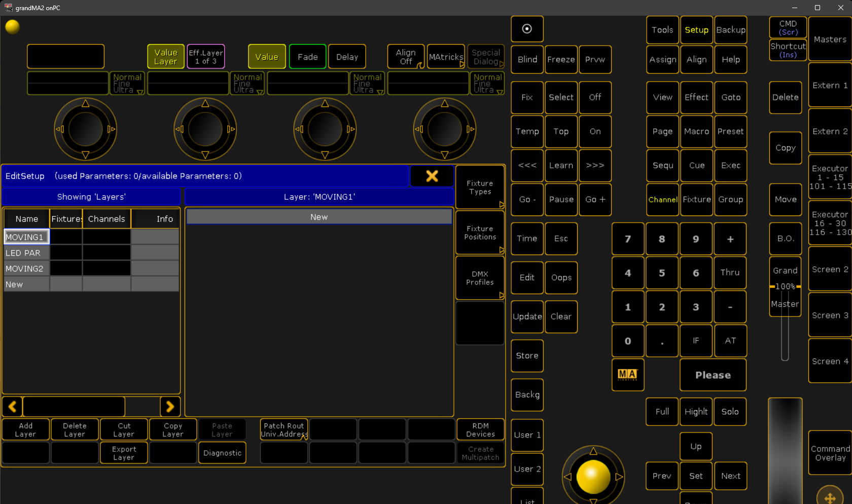Click the Add Layer button
852x504 pixels.
[26, 430]
